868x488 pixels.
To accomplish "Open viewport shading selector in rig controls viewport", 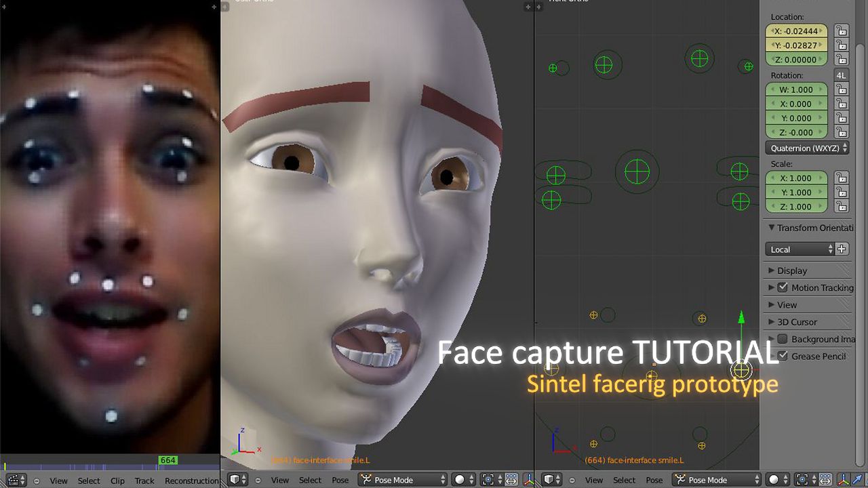I will point(778,480).
